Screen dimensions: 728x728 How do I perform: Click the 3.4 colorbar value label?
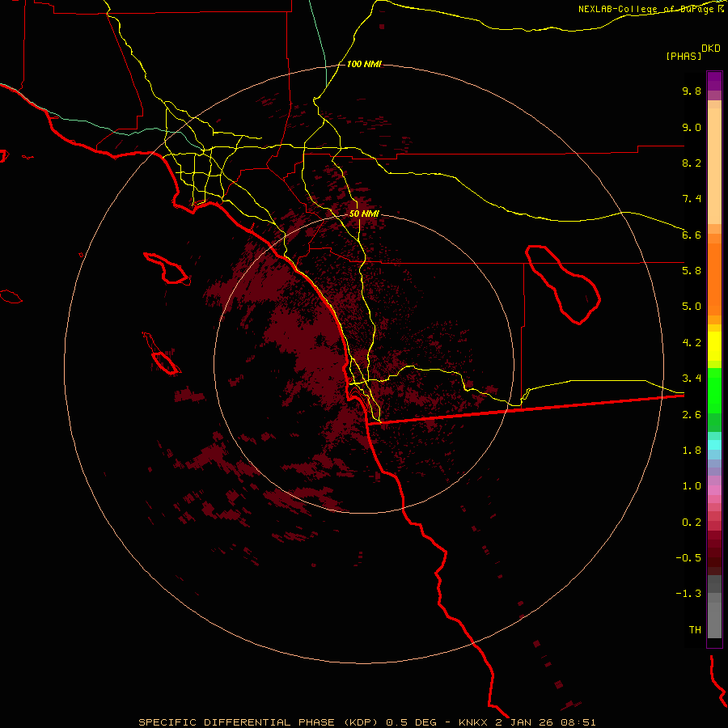click(692, 379)
